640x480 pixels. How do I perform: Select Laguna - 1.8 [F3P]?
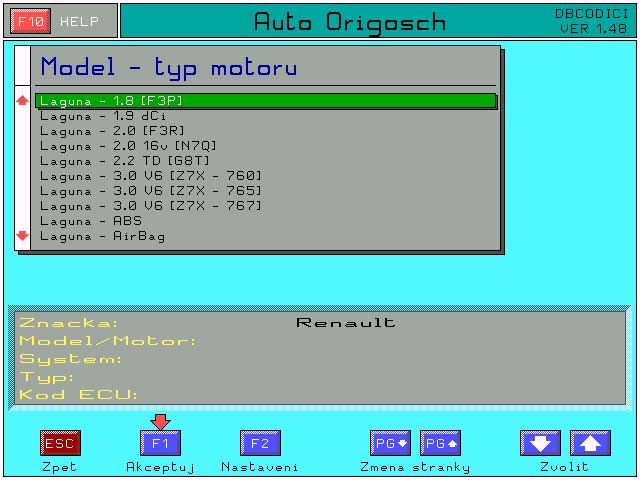point(266,101)
